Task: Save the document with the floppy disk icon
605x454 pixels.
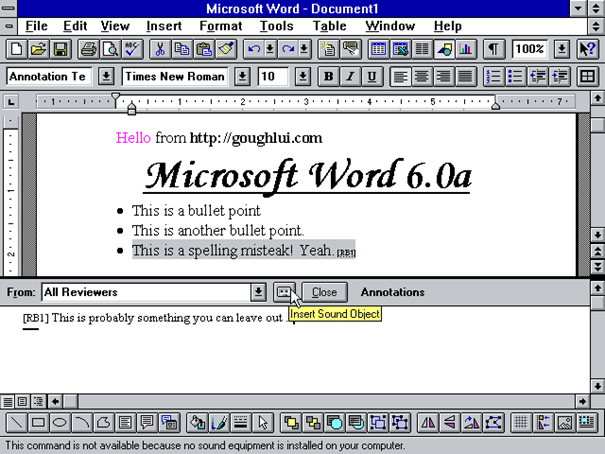Action: pyautogui.click(x=60, y=49)
